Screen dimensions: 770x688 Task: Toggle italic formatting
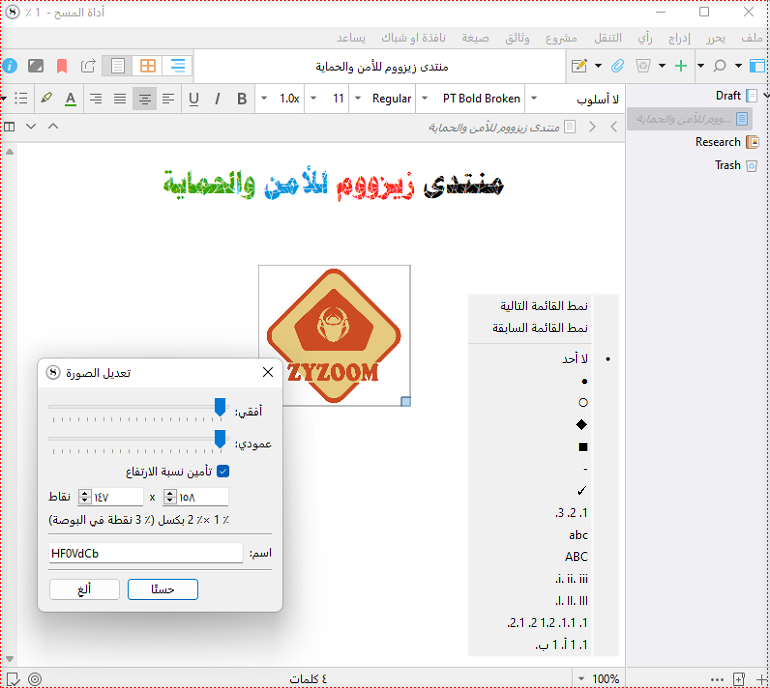click(218, 99)
